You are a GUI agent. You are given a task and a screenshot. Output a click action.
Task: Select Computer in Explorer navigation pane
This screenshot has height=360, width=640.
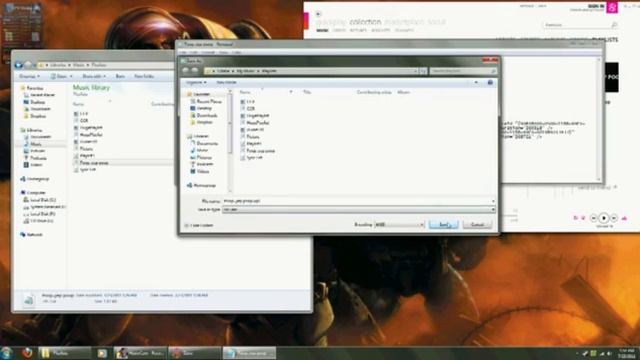tap(33, 192)
